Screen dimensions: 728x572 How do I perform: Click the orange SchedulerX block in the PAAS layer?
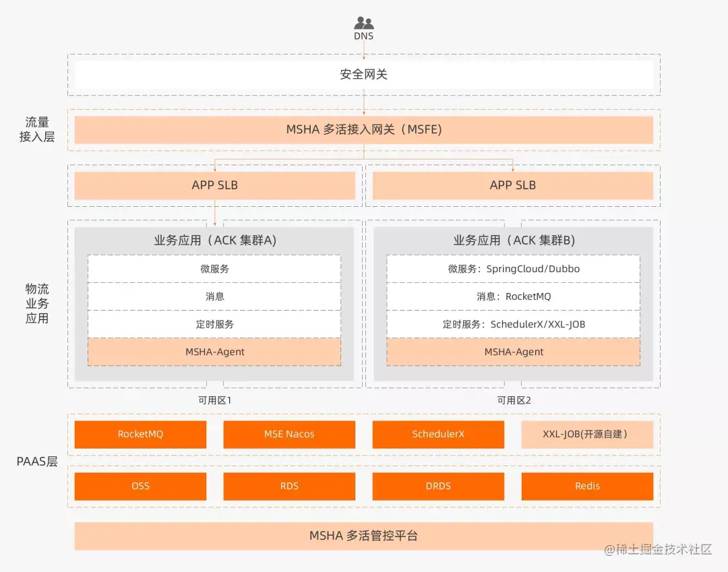click(x=438, y=434)
